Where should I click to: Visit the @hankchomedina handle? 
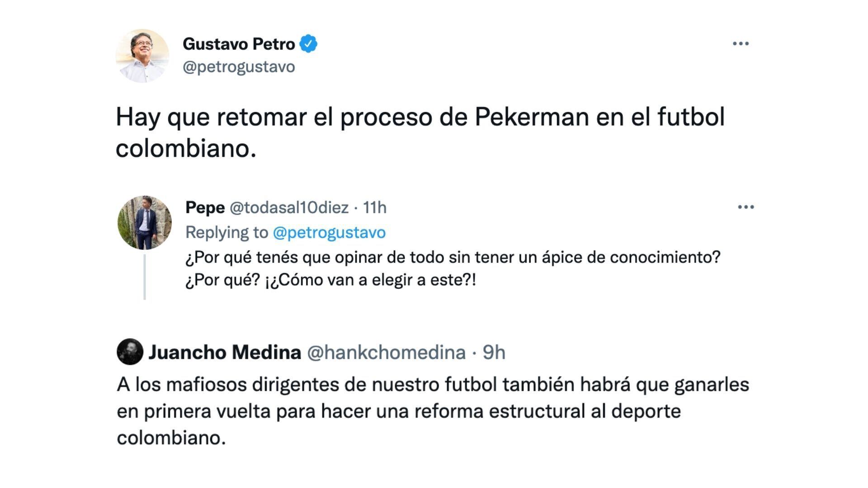pyautogui.click(x=386, y=352)
